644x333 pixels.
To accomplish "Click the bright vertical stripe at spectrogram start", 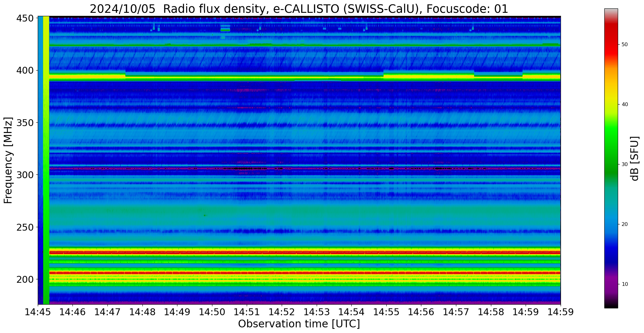I will [46, 160].
